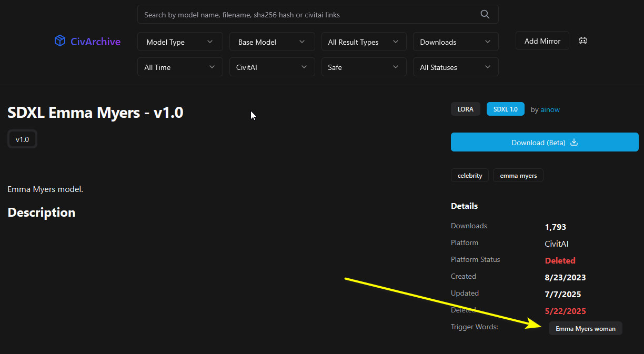Click the download arrow icon on Download button

(x=574, y=142)
